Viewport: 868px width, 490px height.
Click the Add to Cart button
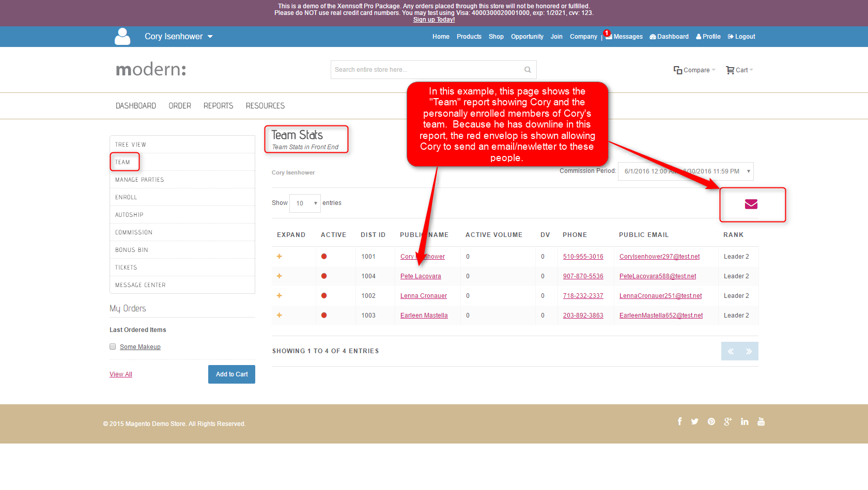click(231, 374)
